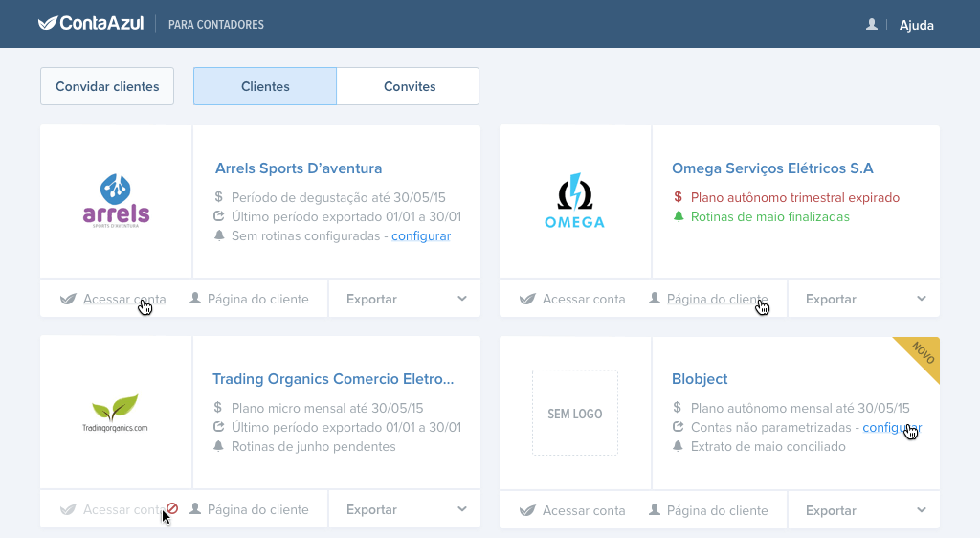This screenshot has width=980, height=538.
Task: Open the user profile icon in header
Action: (x=871, y=24)
